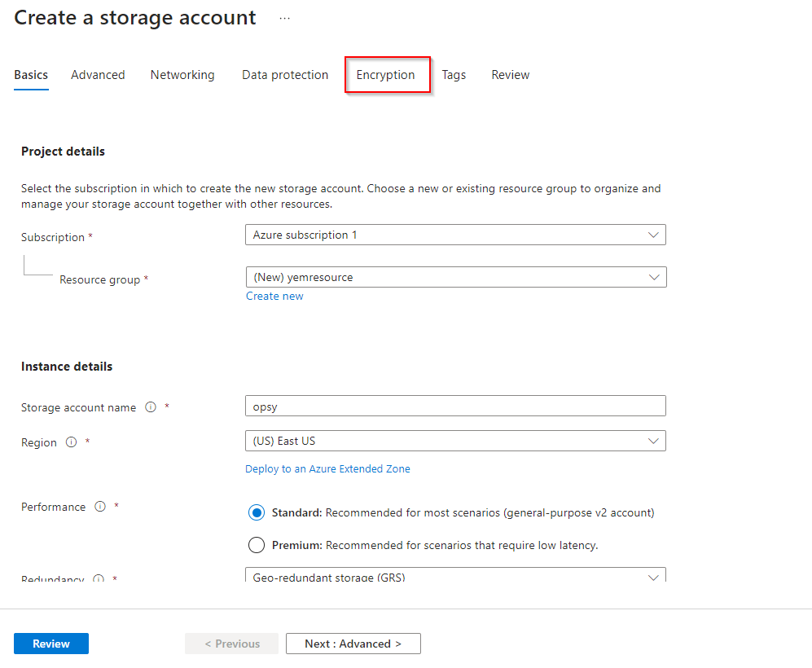Switch to the Advanced tab
The image size is (812, 668).
point(98,75)
